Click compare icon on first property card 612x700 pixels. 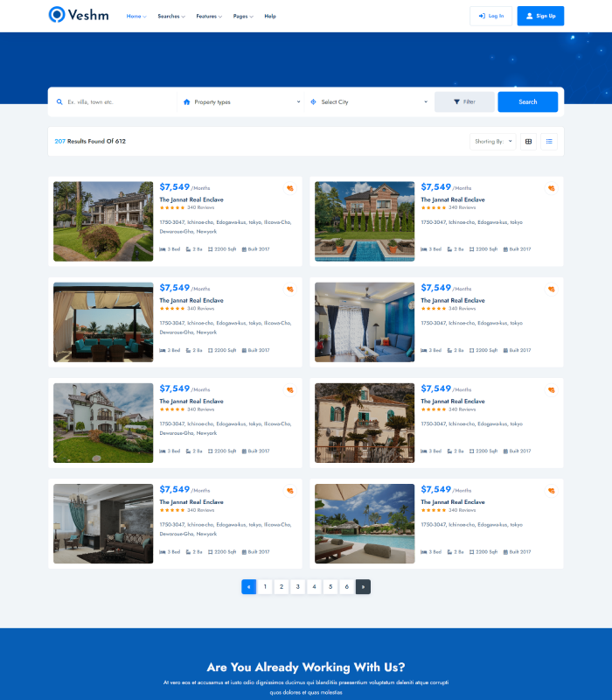(290, 188)
